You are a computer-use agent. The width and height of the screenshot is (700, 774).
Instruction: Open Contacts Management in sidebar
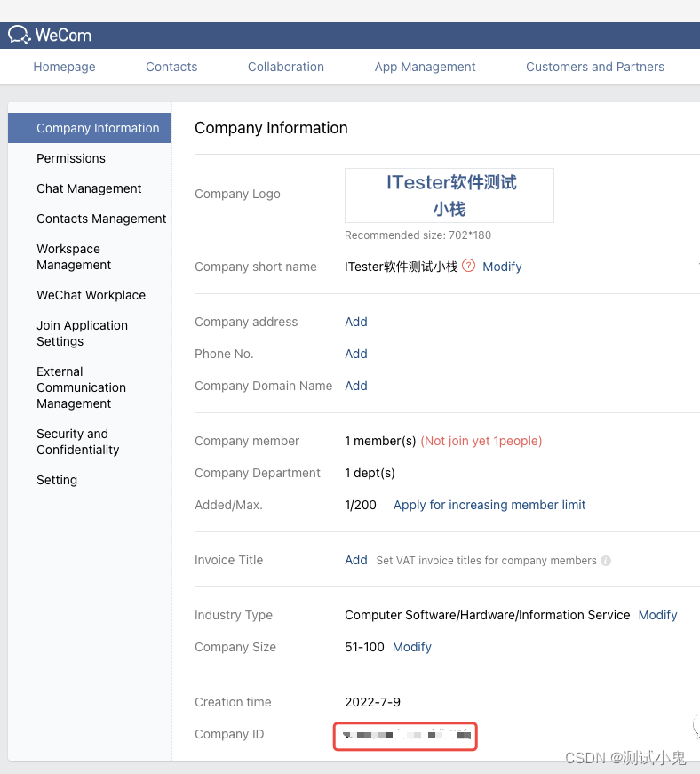(x=101, y=219)
